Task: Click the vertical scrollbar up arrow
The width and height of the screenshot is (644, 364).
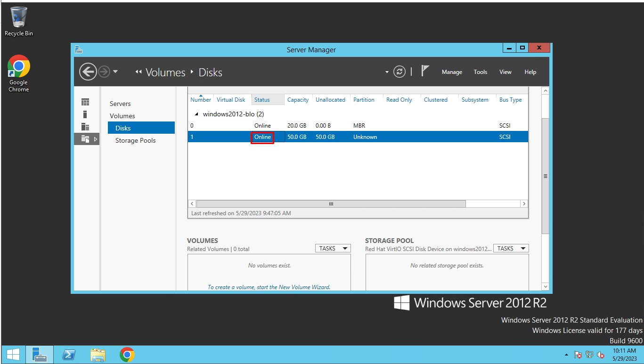Action: coord(546,90)
